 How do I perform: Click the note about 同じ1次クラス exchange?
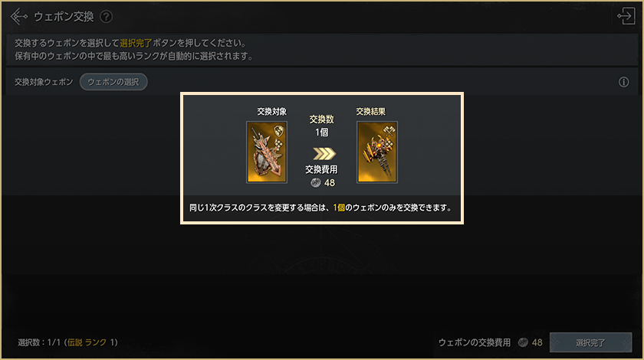click(x=320, y=208)
